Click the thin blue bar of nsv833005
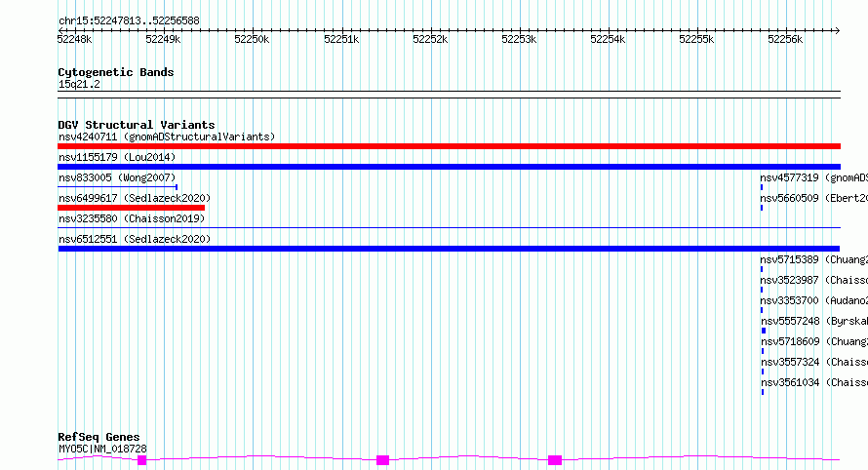 pyautogui.click(x=117, y=187)
